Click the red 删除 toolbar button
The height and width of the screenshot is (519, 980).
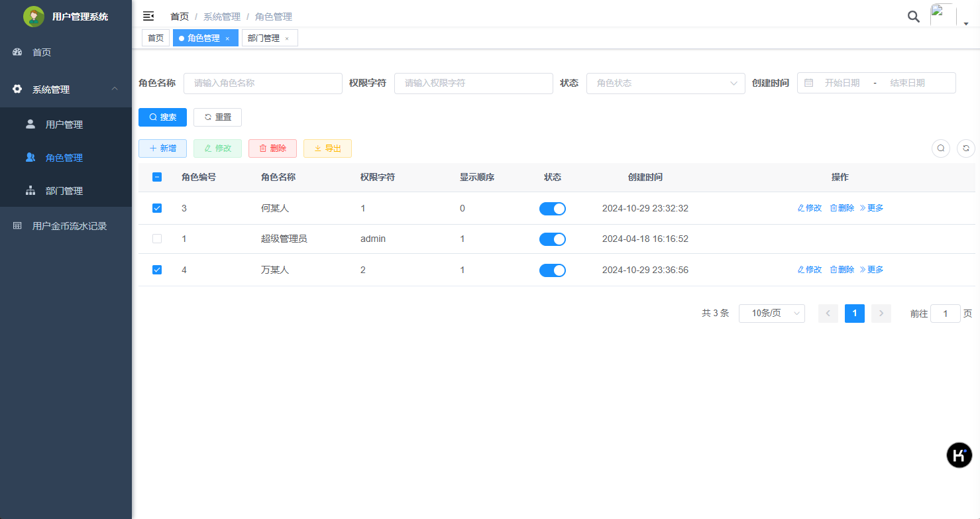tap(272, 148)
